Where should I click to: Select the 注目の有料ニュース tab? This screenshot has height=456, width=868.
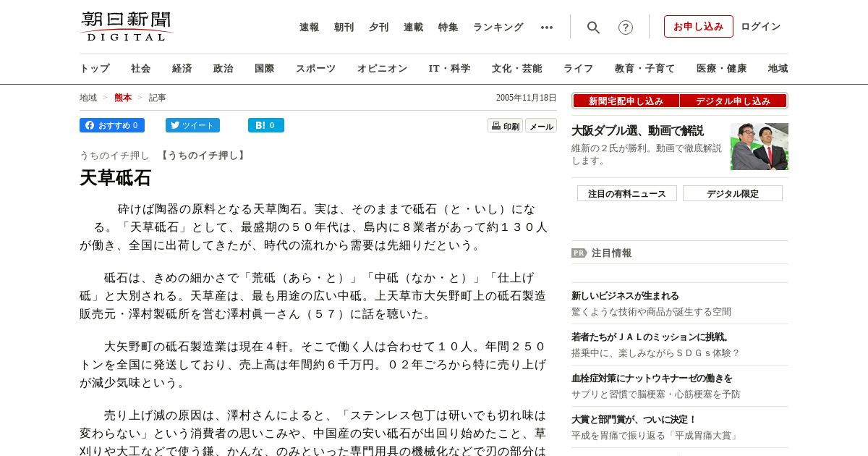pos(627,193)
